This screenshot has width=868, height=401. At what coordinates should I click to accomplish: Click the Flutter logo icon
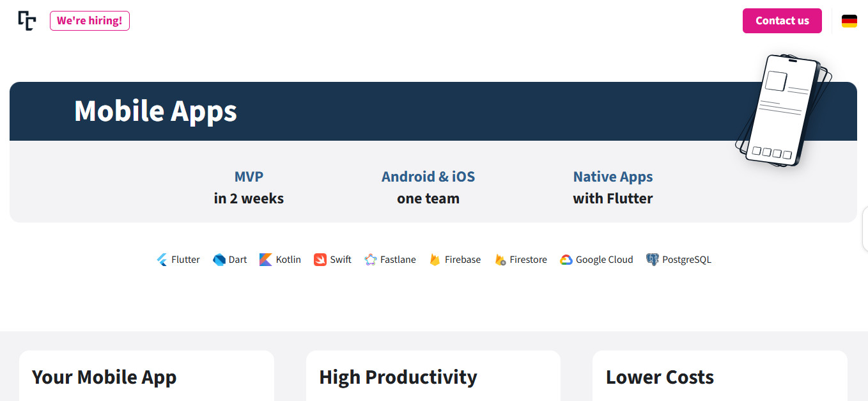pos(162,260)
